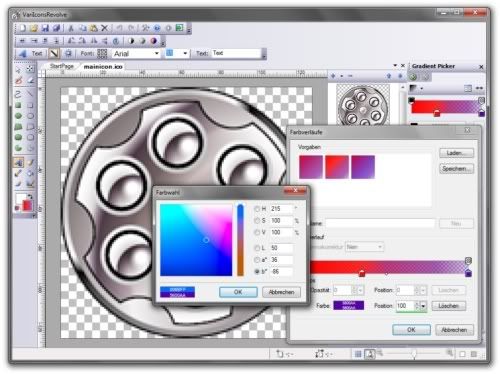Screen dimensions: 500x374
Task: Select the L radio button in Farbwahl
Action: click(257, 248)
